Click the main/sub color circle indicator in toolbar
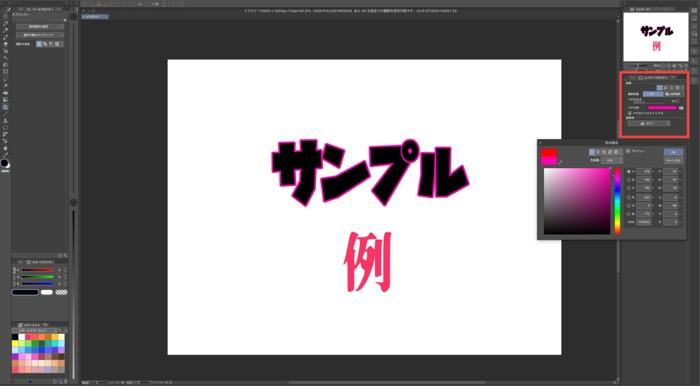This screenshot has width=700, height=386. (4, 163)
